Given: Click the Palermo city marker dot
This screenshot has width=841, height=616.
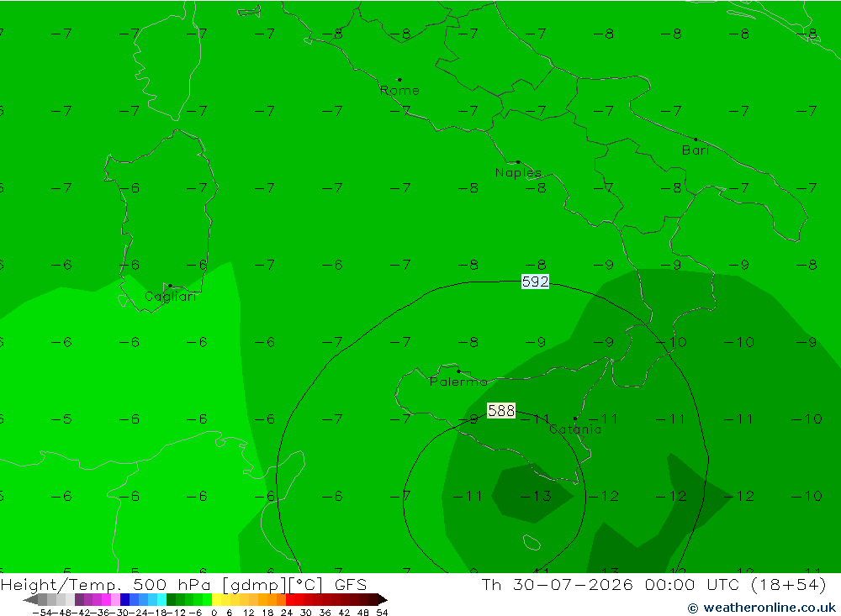Looking at the screenshot, I should [x=458, y=371].
